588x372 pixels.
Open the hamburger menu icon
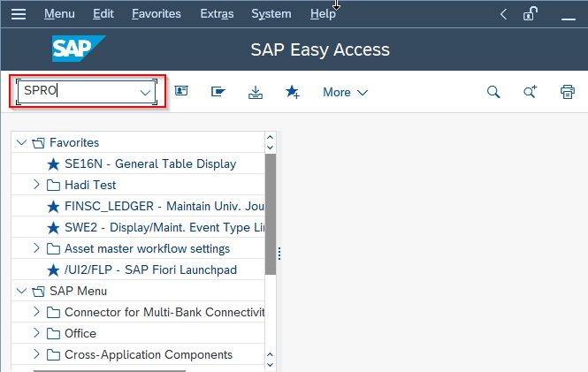(x=19, y=14)
